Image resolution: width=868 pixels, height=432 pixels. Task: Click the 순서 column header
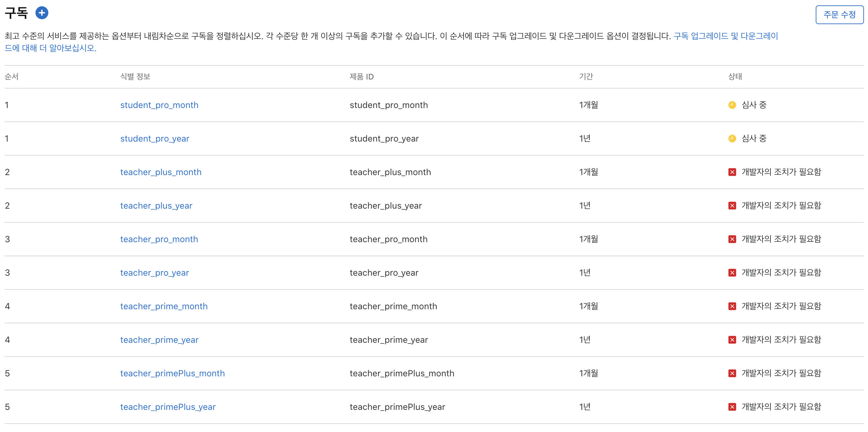click(11, 76)
